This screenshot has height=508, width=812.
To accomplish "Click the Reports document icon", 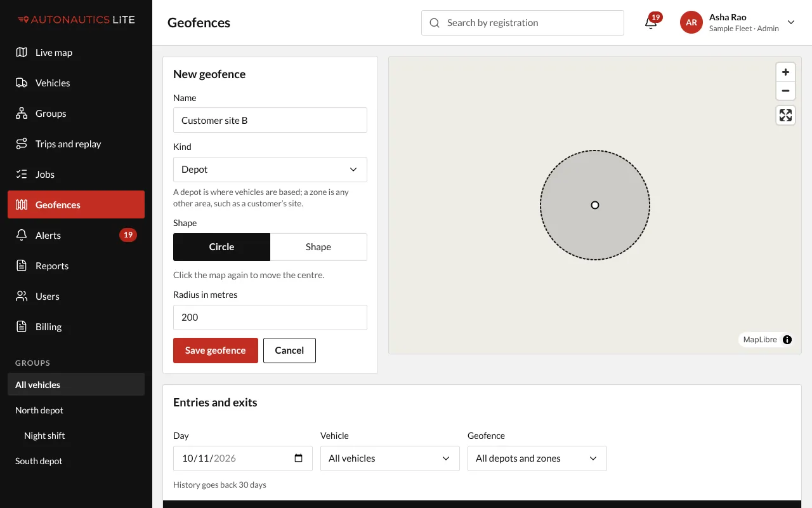I will (22, 265).
